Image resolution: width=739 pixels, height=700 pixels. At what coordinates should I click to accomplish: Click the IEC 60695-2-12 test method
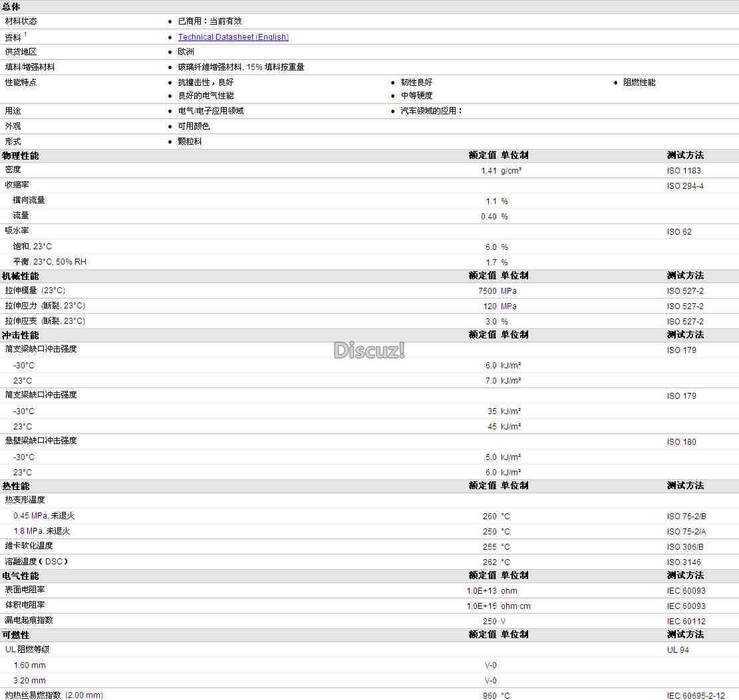(x=696, y=696)
